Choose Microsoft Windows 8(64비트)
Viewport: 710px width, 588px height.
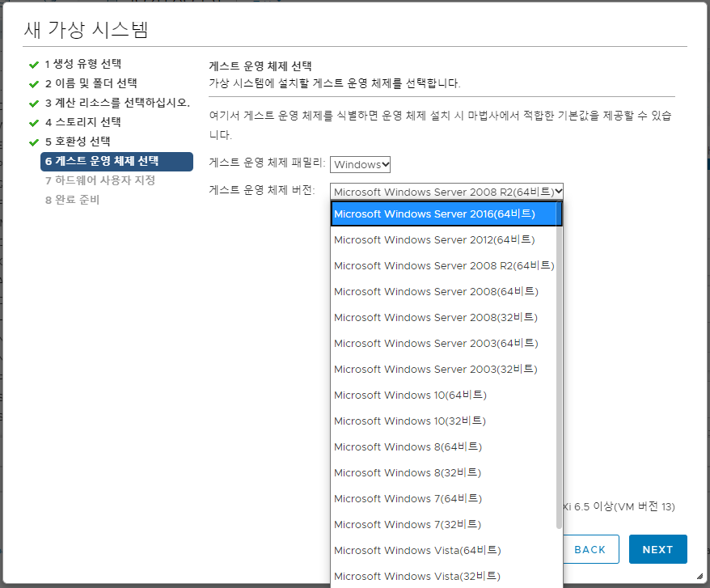pyautogui.click(x=444, y=446)
